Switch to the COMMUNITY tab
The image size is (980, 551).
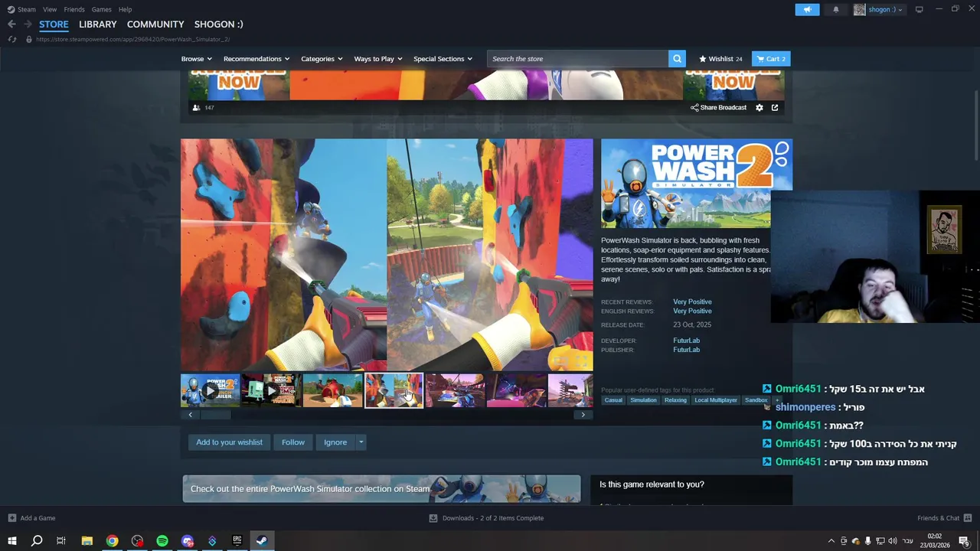click(x=155, y=24)
